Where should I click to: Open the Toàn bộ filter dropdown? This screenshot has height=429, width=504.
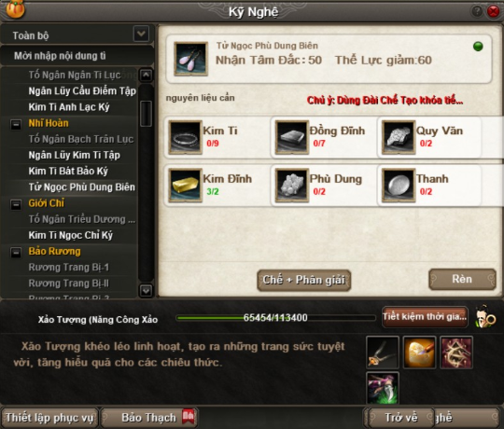tap(141, 34)
